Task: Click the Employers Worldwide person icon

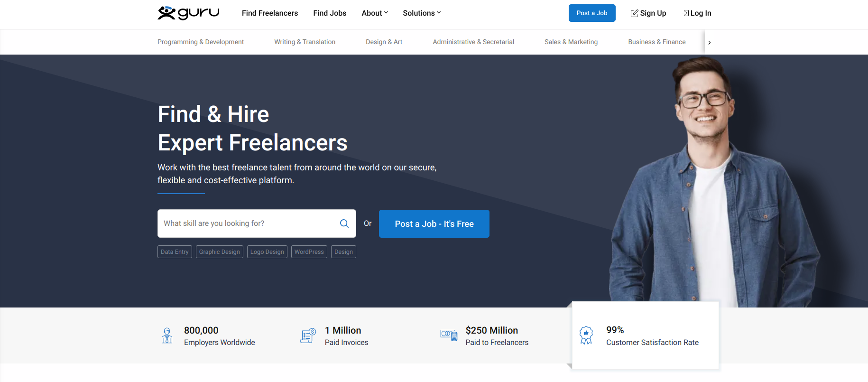Action: pos(167,335)
